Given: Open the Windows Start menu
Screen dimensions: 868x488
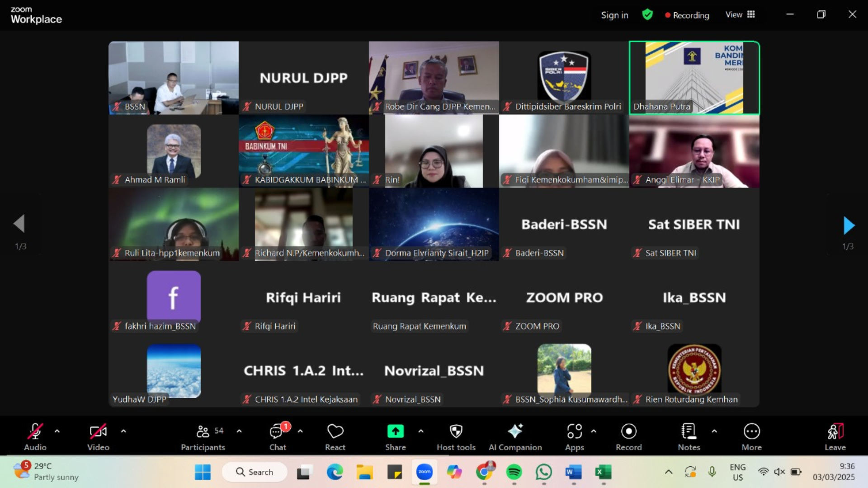Looking at the screenshot, I should [x=203, y=472].
